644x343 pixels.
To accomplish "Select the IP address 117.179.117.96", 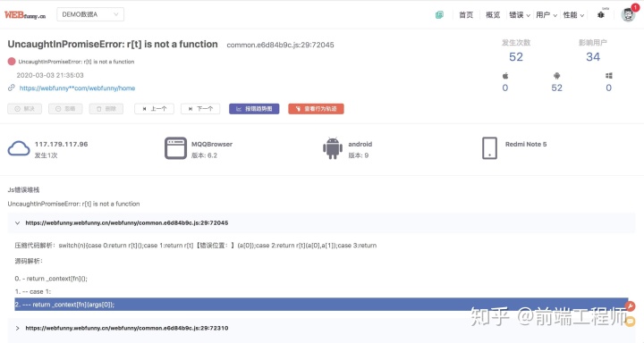I will (x=61, y=144).
